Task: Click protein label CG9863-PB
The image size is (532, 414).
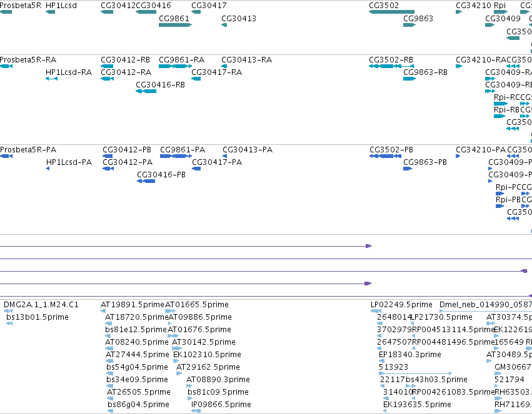Action: [x=425, y=162]
